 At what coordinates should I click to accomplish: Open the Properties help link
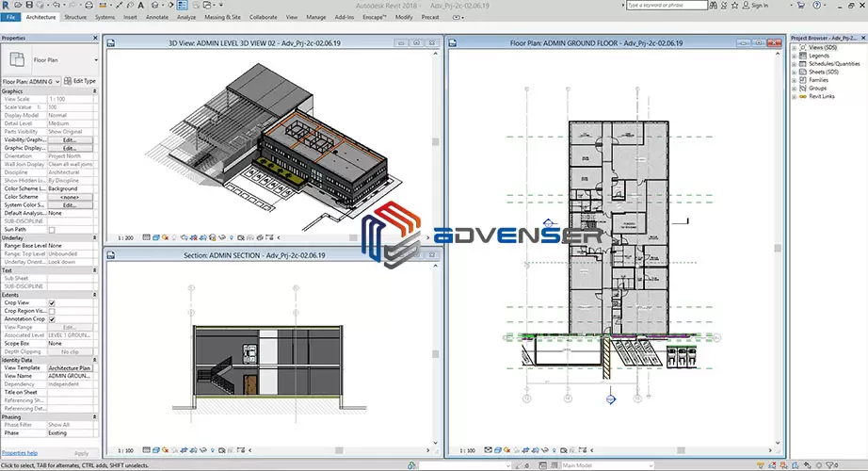point(20,453)
